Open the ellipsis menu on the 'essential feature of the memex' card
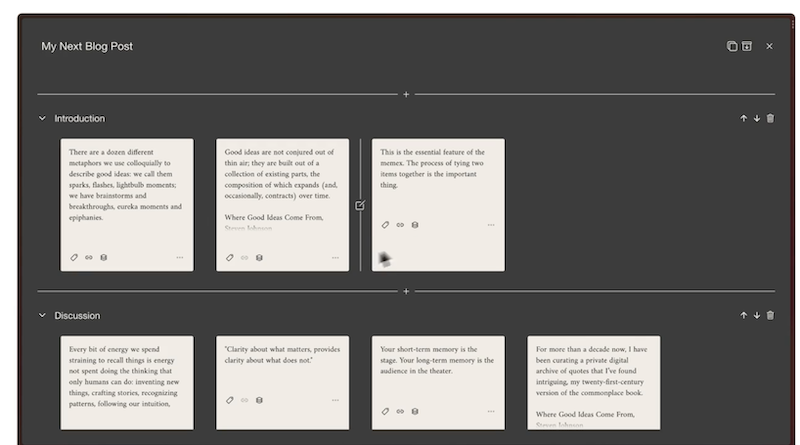This screenshot has width=800, height=445. tap(491, 225)
